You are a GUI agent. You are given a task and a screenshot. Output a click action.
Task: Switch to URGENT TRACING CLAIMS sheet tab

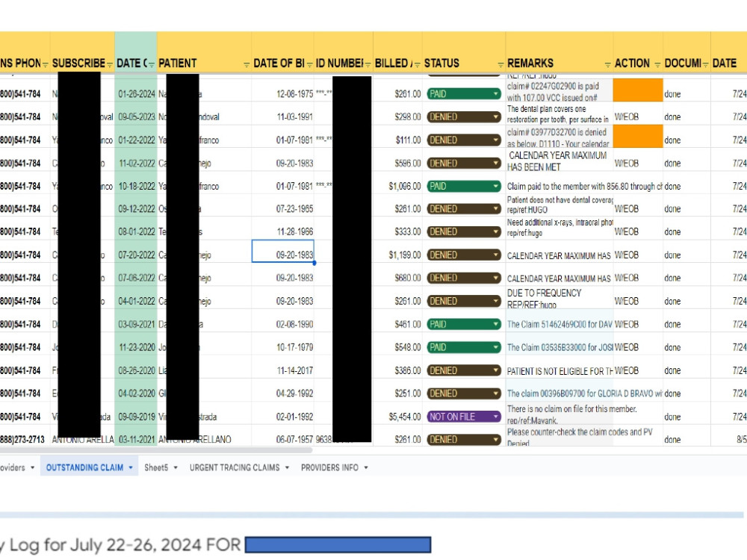[x=235, y=467]
